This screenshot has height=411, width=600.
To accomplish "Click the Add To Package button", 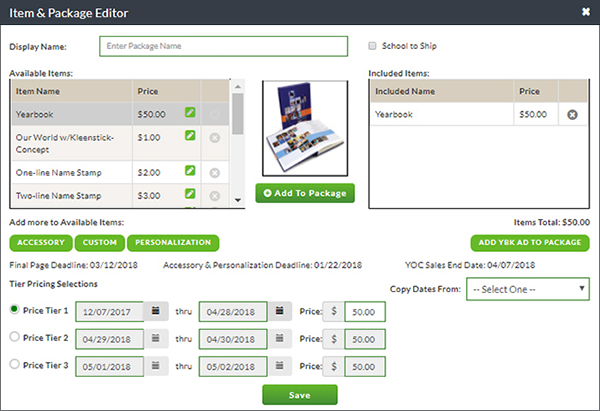I will (x=305, y=192).
